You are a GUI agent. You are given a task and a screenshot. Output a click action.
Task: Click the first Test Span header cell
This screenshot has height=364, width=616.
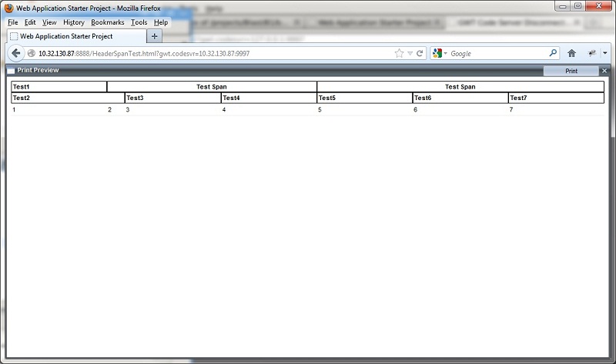(212, 87)
